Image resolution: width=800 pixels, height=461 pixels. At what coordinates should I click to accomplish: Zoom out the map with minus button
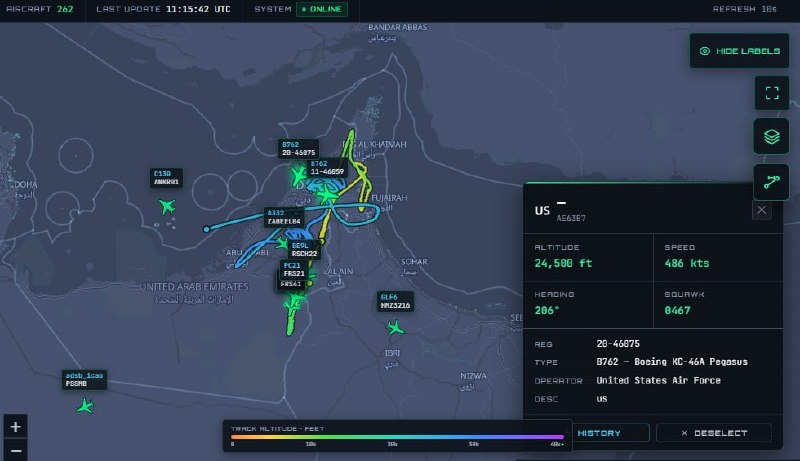click(15, 451)
